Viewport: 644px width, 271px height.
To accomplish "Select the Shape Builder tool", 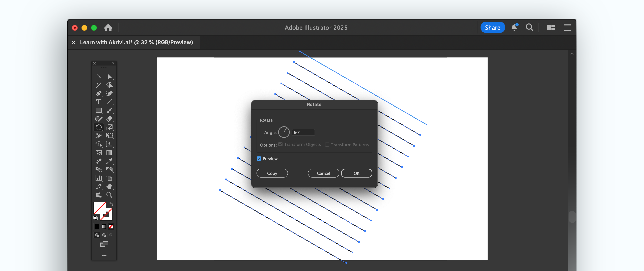I will pyautogui.click(x=99, y=144).
